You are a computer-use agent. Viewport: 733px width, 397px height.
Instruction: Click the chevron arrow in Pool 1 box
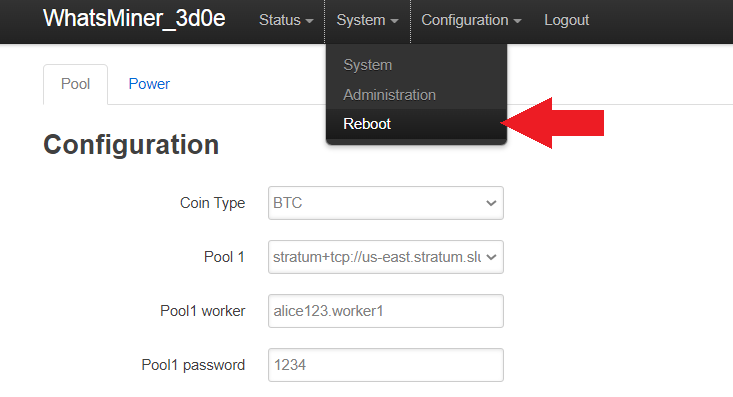tap(491, 257)
